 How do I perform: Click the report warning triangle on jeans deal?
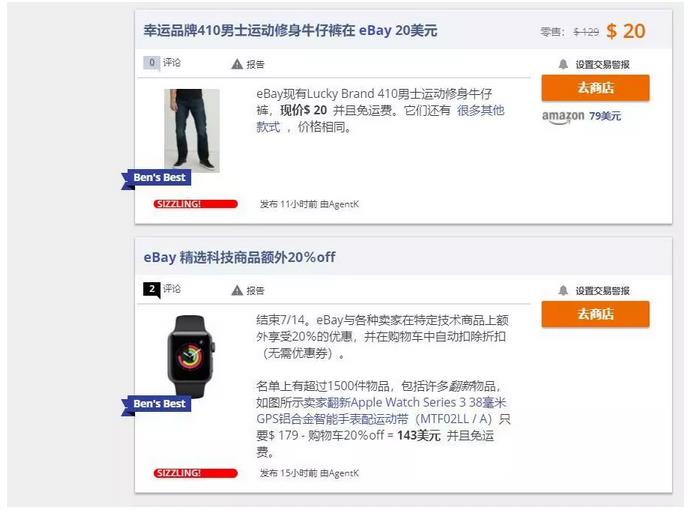[x=237, y=64]
